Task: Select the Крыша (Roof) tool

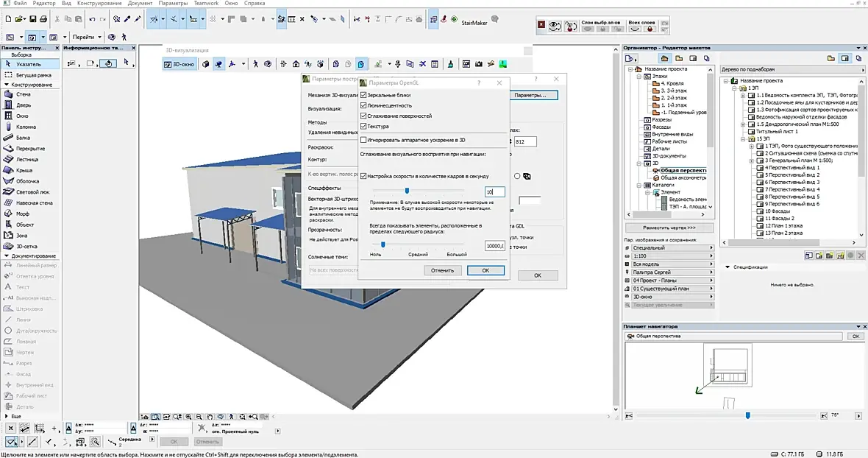Action: [x=24, y=170]
